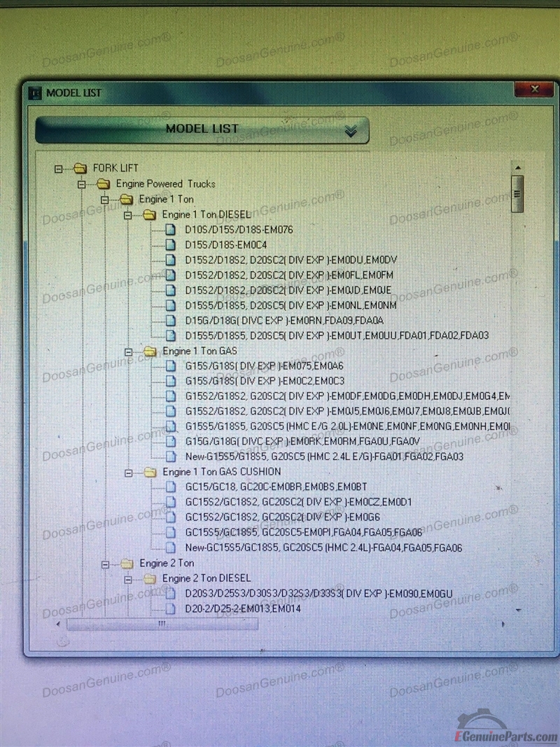Screen dimensions: 560x747
Task: Collapse the Engine 2 Ton node
Action: [x=105, y=564]
